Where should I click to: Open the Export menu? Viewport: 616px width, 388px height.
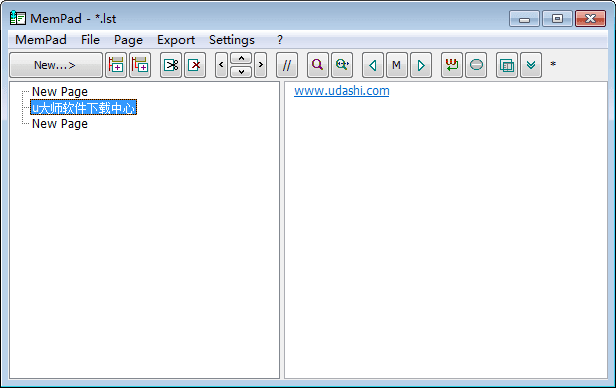tap(176, 40)
